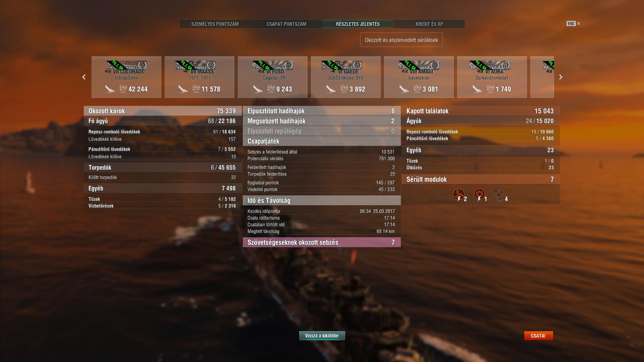Click the damaged engine module icon

tap(459, 195)
